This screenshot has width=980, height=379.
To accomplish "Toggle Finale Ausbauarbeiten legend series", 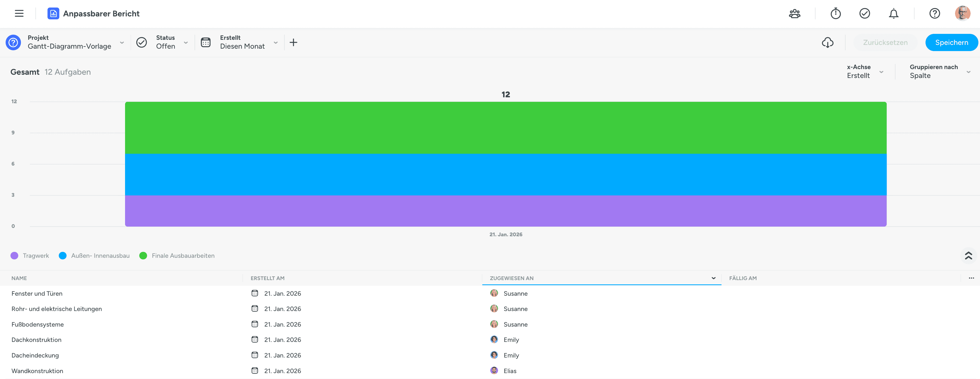I will click(177, 256).
